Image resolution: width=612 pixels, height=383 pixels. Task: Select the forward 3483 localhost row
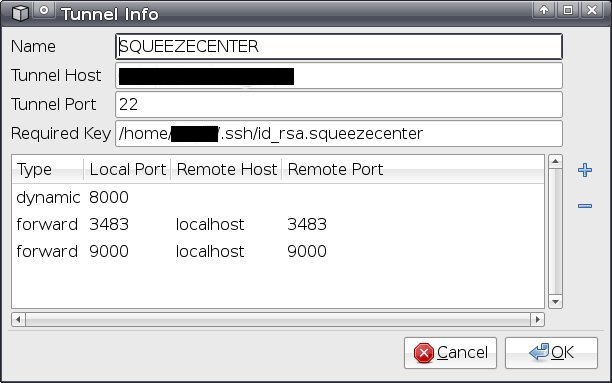pyautogui.click(x=278, y=224)
